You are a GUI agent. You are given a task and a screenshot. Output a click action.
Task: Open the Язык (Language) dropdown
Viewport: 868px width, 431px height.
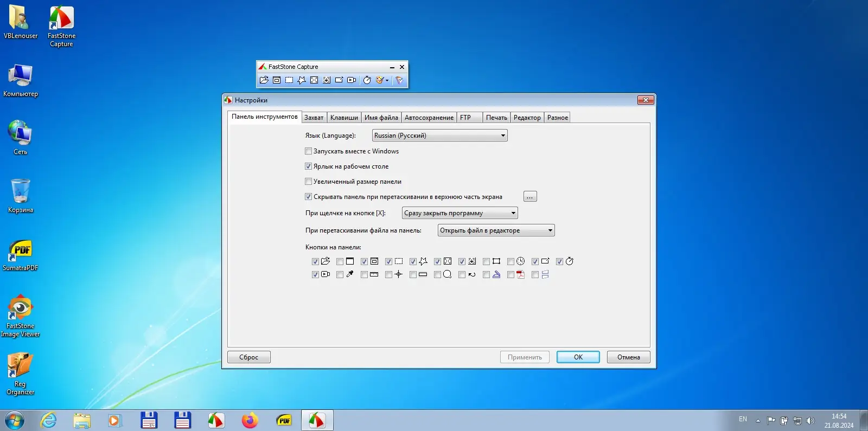coord(440,136)
